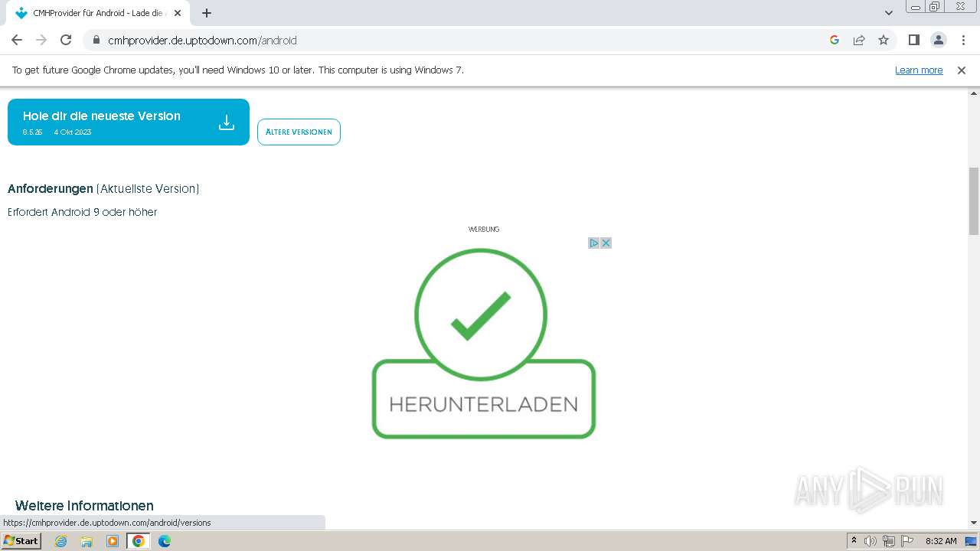This screenshot has width=980, height=551.
Task: Open Chrome's three-dot menu
Action: (963, 40)
